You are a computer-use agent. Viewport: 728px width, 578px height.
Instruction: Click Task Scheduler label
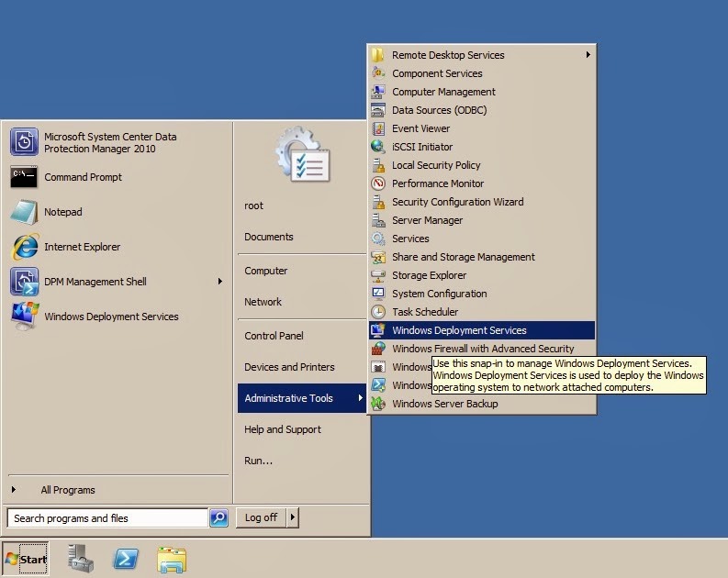click(x=425, y=312)
